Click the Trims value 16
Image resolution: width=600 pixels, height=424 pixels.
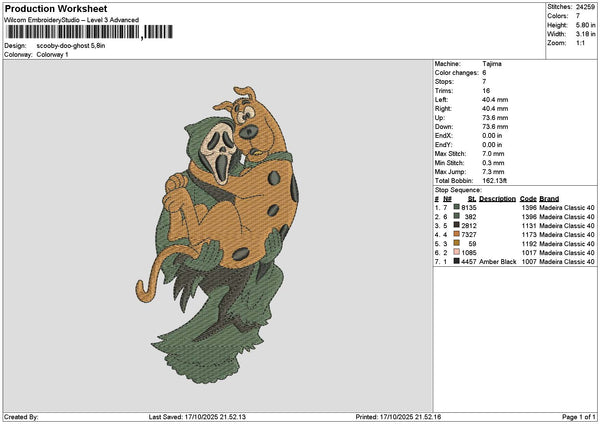486,91
